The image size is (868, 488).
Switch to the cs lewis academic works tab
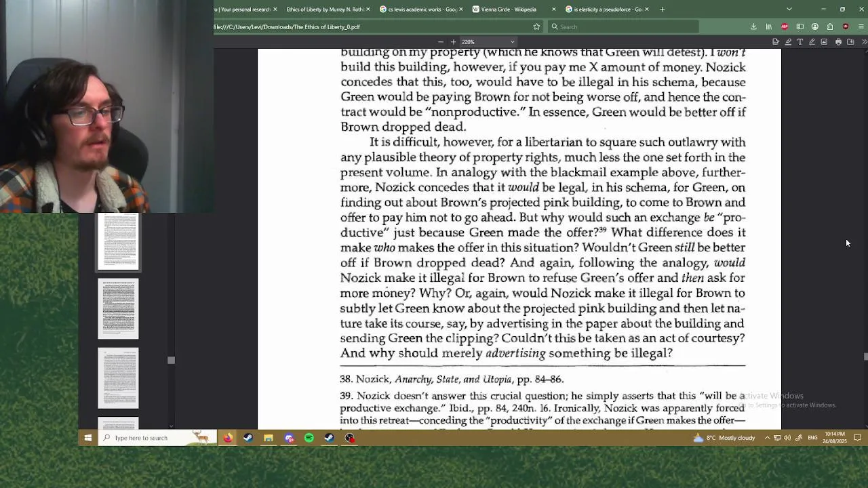(421, 9)
